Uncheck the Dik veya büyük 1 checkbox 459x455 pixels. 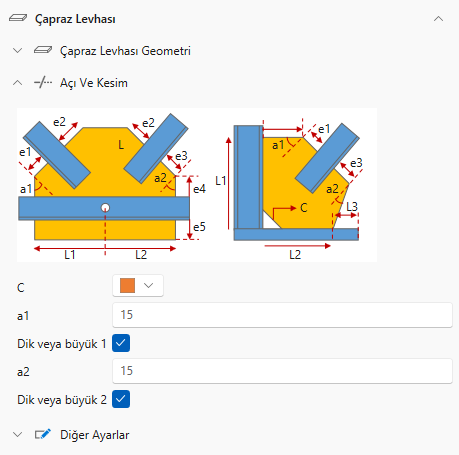[121, 343]
